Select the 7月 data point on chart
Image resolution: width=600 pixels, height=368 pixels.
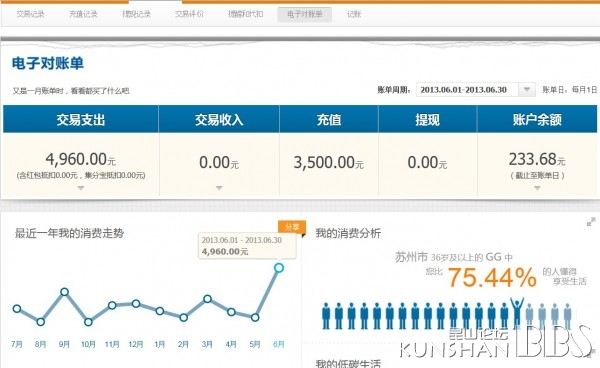17,308
